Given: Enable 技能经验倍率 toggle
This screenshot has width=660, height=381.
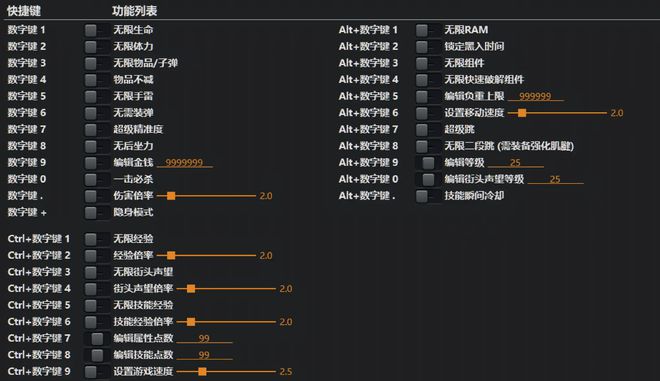Looking at the screenshot, I should 96,322.
